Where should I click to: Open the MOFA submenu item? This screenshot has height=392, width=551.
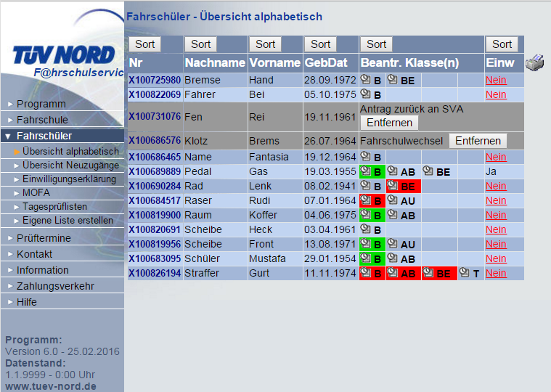[36, 193]
